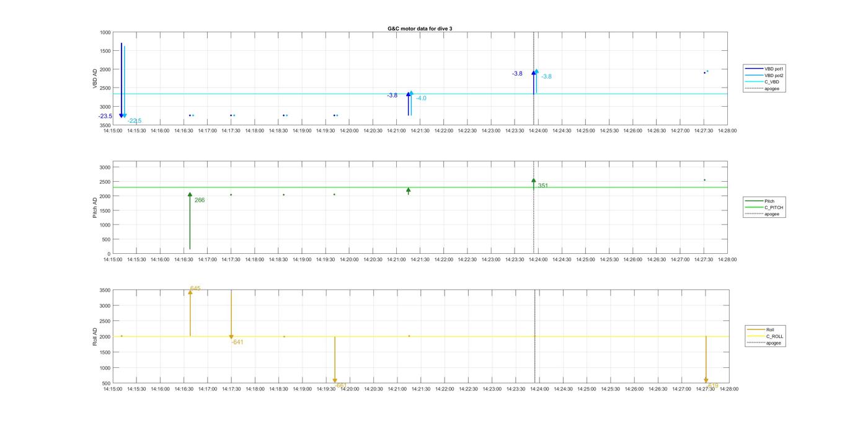Click the 14:15:00 tick label under Roll plot
Viewport: 868px width, 430px height.
[x=112, y=389]
